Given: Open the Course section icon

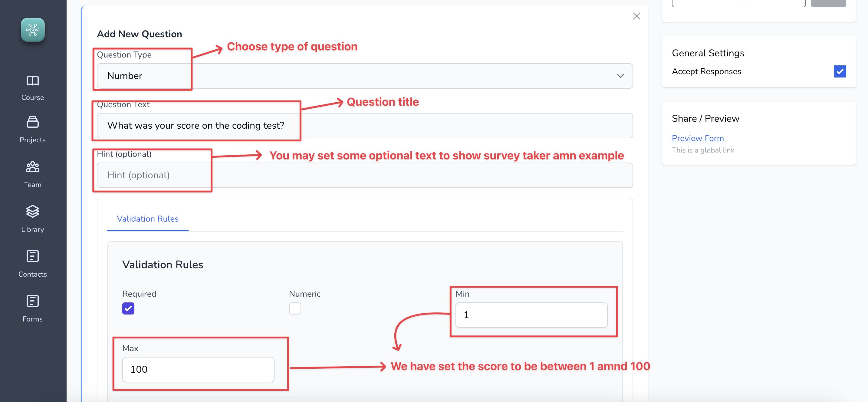Looking at the screenshot, I should 33,81.
